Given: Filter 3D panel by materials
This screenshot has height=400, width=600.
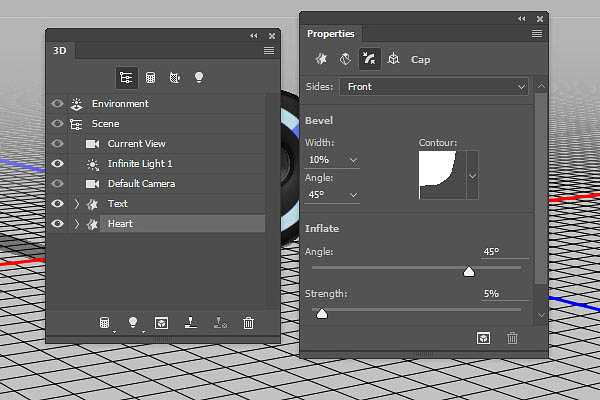Looking at the screenshot, I should [175, 77].
